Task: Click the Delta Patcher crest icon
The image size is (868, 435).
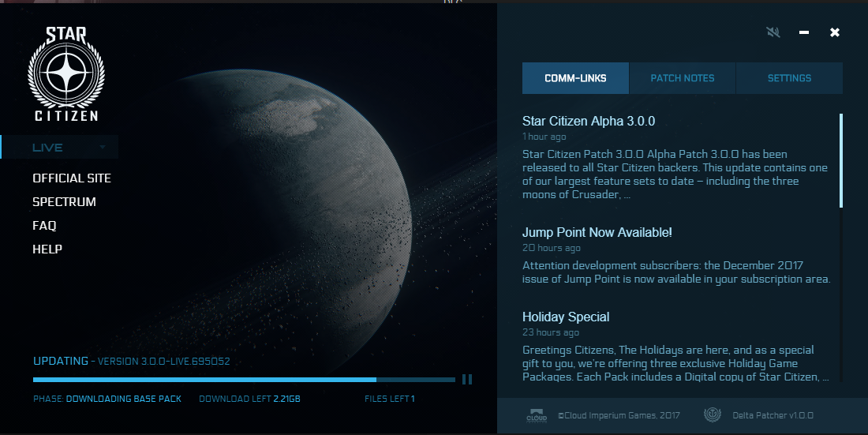Action: tap(712, 415)
